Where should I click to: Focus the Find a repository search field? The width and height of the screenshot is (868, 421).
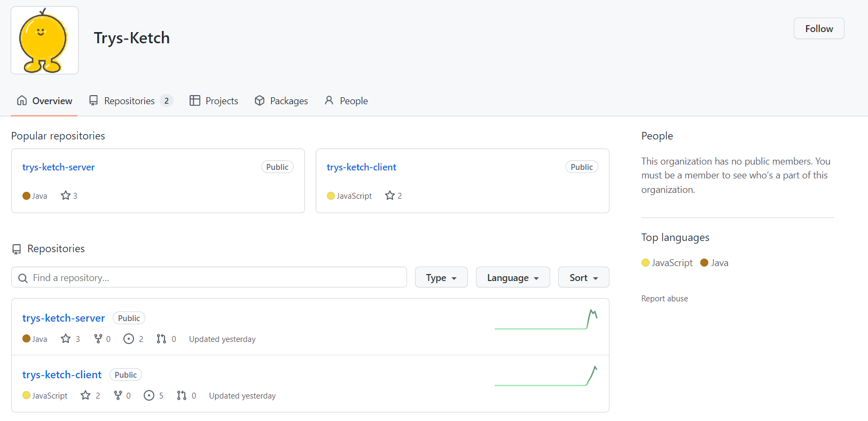[209, 277]
